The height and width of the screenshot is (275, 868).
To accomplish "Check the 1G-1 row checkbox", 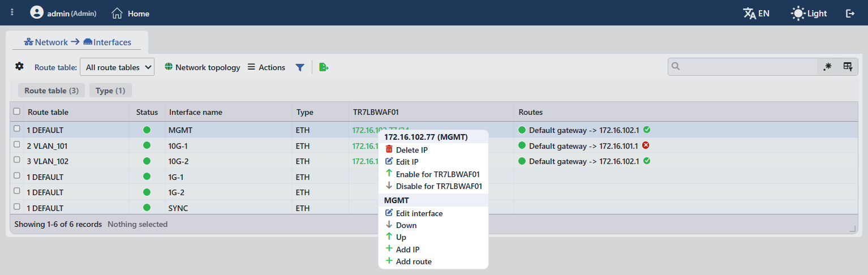I will click(17, 176).
